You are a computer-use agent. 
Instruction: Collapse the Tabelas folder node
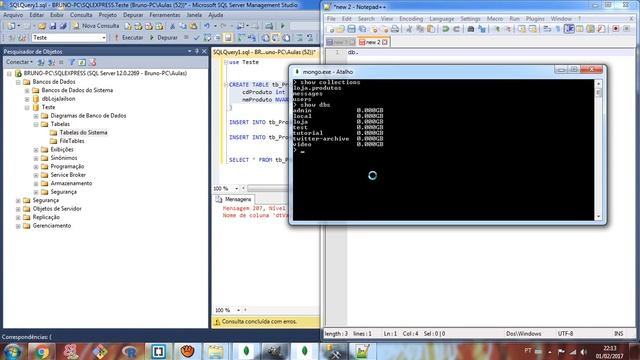[x=36, y=124]
